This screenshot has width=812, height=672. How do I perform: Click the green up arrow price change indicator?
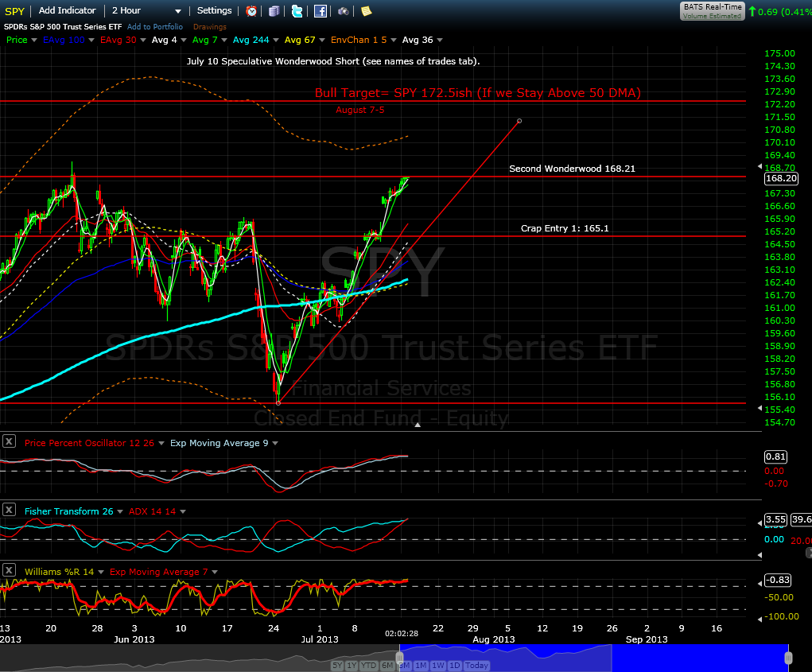tap(752, 11)
